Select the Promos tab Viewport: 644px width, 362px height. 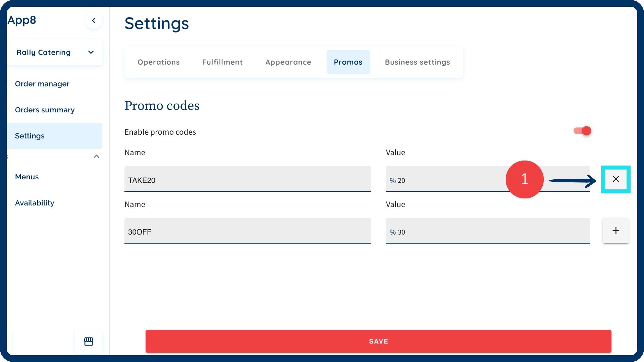point(348,62)
